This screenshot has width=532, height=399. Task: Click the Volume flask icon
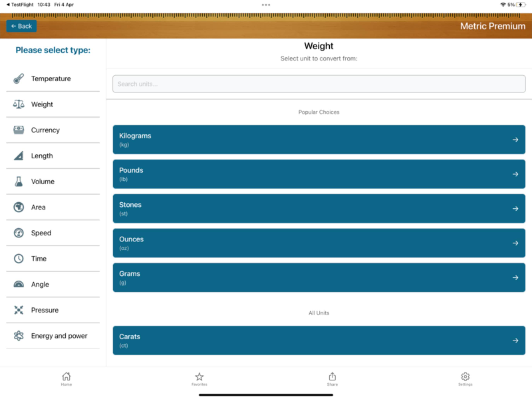click(19, 182)
